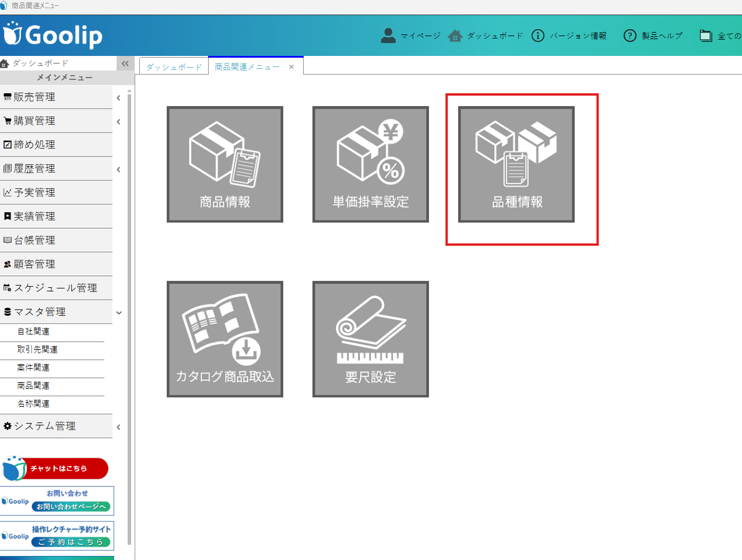This screenshot has width=742, height=560.
Task: Open 台帳管理 menu item
Action: tap(56, 241)
